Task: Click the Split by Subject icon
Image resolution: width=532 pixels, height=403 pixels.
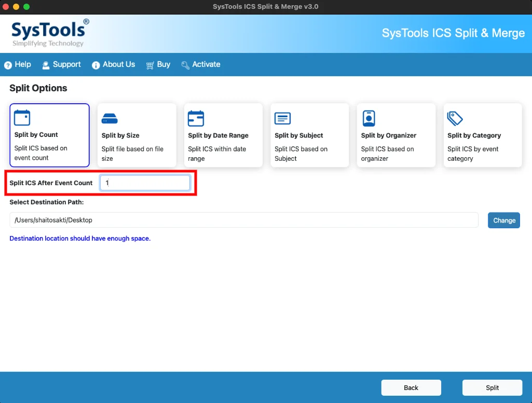Action: 282,118
